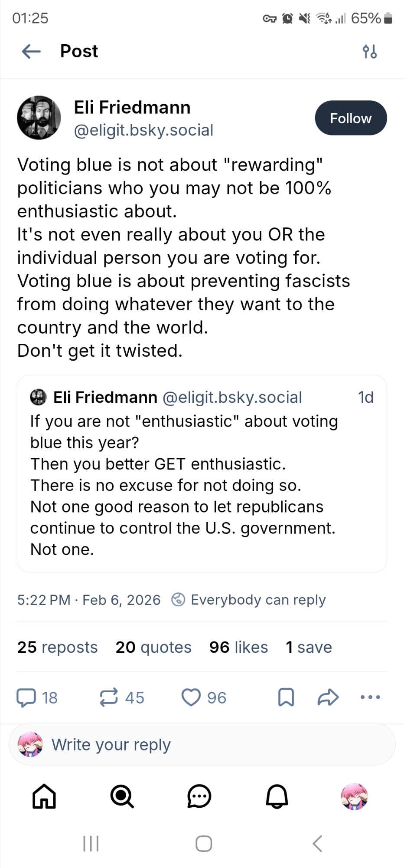View the 20 quotes list
This screenshot has height=868, width=404.
coord(153,647)
